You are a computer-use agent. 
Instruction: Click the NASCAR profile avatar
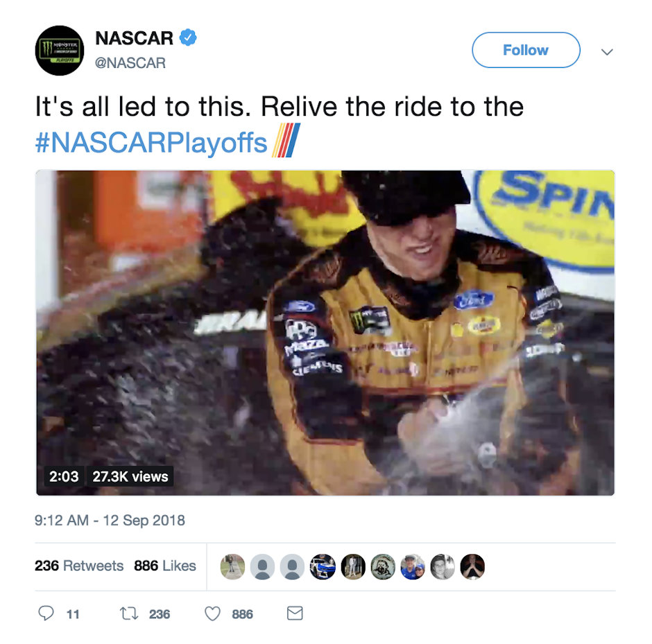pyautogui.click(x=60, y=51)
